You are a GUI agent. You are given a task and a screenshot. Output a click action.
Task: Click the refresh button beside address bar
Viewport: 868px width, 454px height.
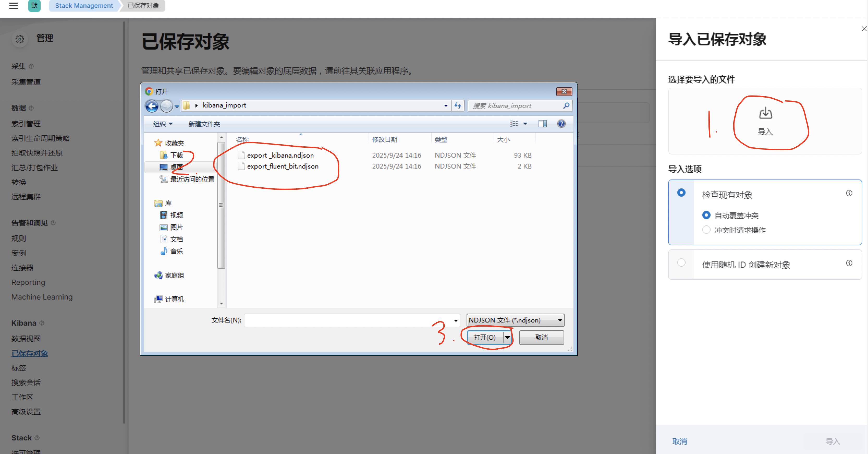tap(457, 106)
